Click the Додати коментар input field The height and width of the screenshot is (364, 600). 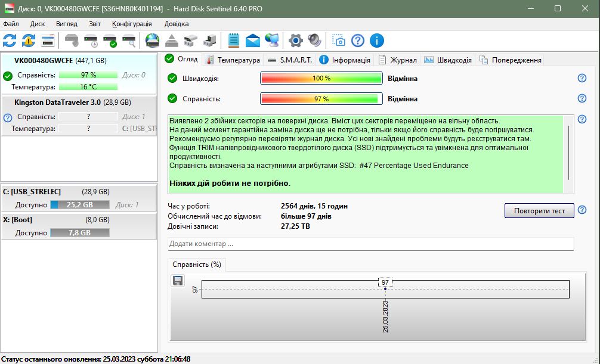370,244
